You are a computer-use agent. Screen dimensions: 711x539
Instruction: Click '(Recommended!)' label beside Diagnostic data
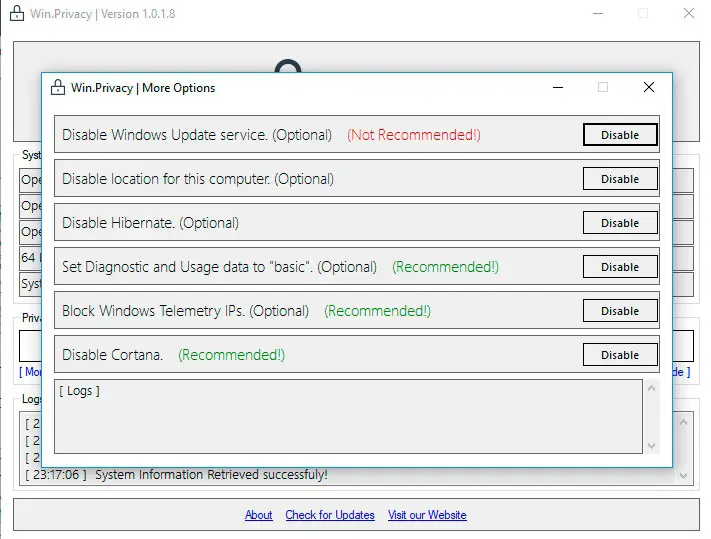(x=445, y=267)
